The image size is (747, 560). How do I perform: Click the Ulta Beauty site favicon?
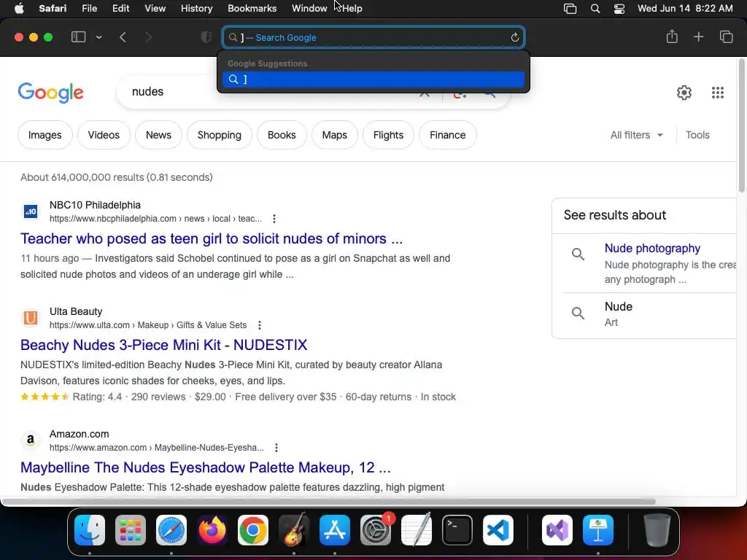click(x=31, y=318)
